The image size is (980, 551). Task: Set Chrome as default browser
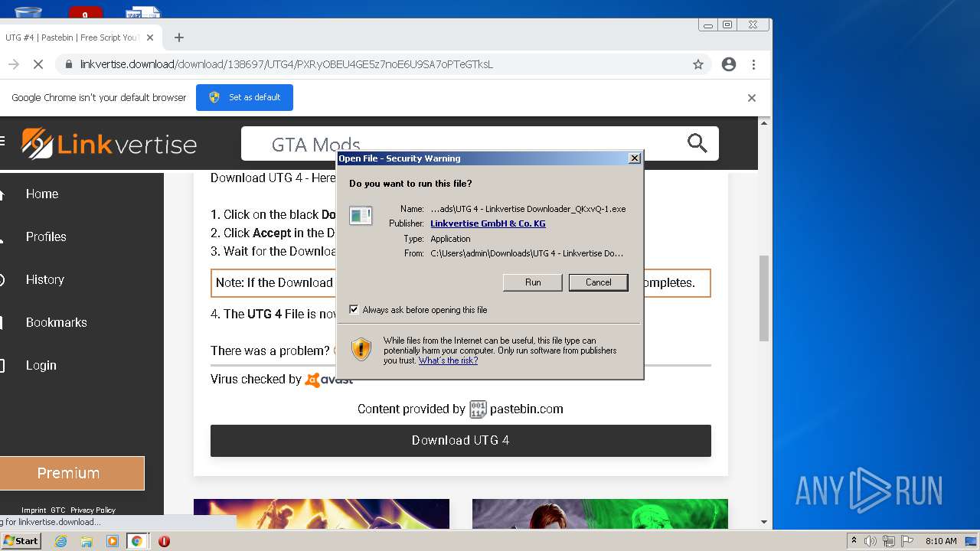[245, 97]
